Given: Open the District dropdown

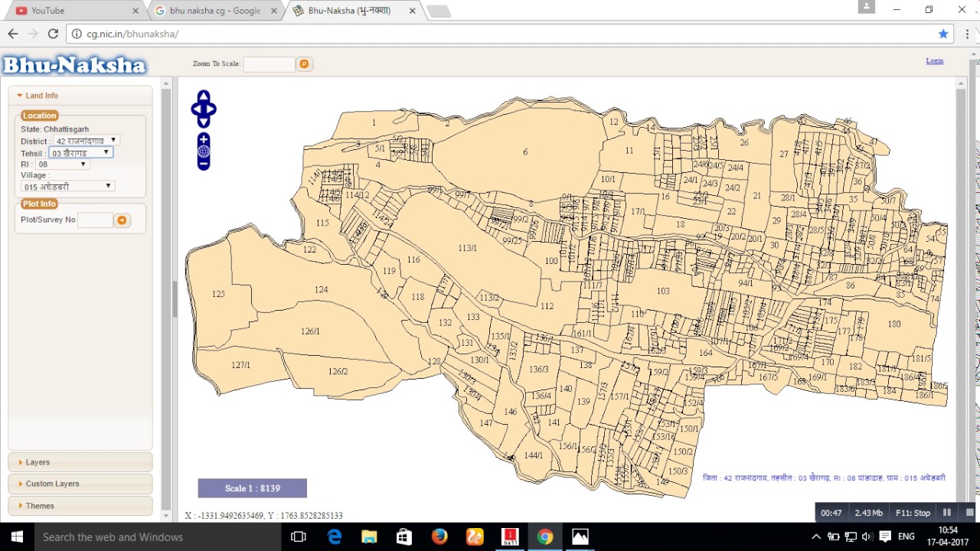Looking at the screenshot, I should point(86,141).
